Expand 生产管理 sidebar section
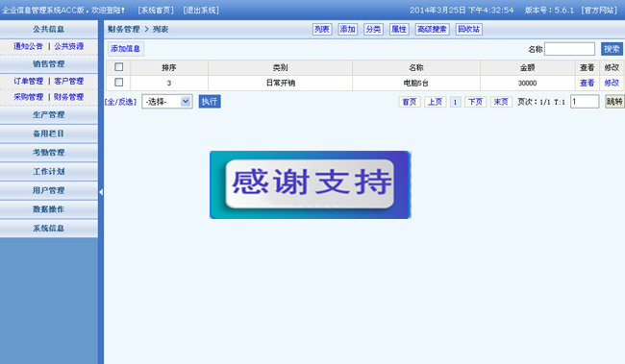 [49, 114]
